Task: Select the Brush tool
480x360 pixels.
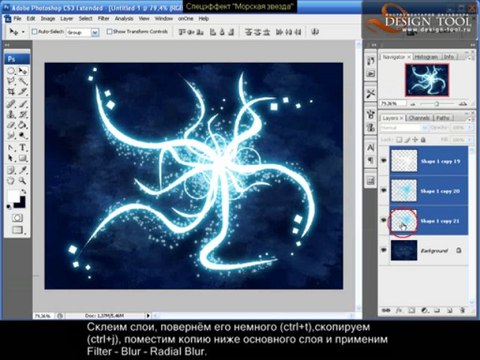Action: pyautogui.click(x=23, y=104)
